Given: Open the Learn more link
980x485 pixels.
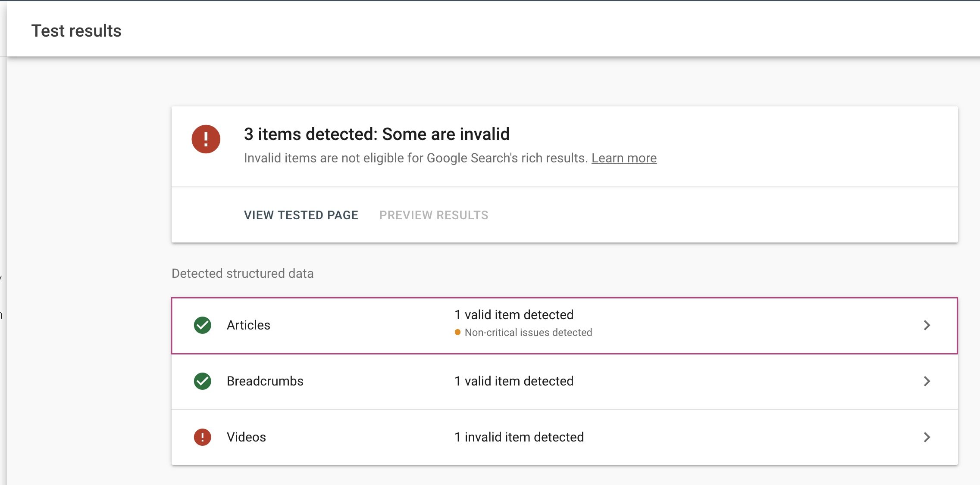Looking at the screenshot, I should (623, 158).
